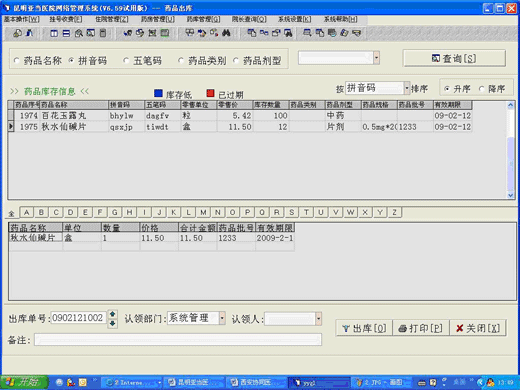The image size is (520, 390).
Task: Click the third icon in the rightmost toolbar group
Action: pyautogui.click(x=332, y=33)
